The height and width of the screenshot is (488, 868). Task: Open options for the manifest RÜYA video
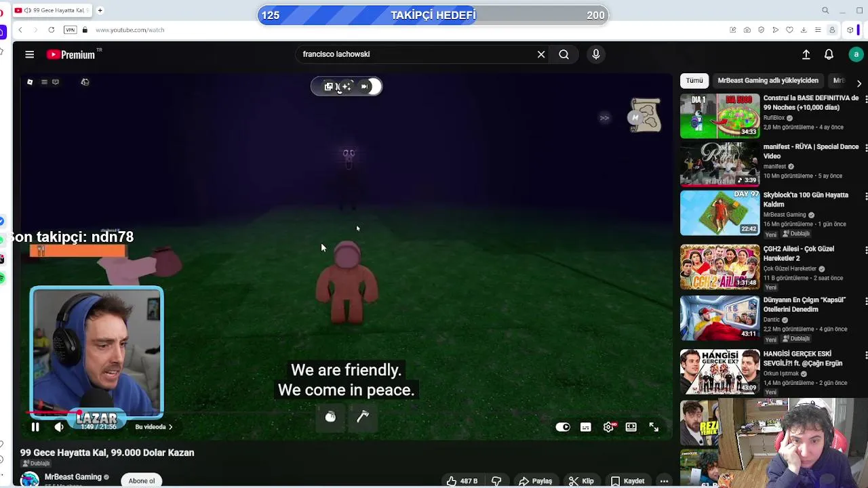coord(865,148)
